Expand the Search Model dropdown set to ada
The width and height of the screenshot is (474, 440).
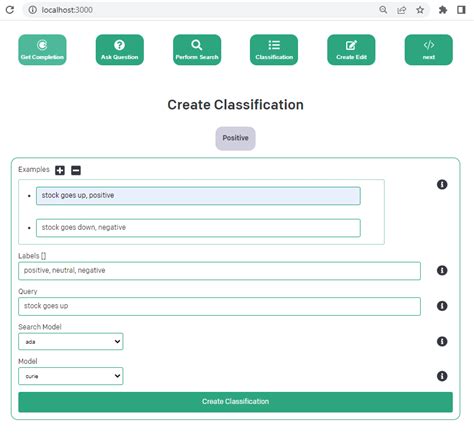[x=71, y=341]
